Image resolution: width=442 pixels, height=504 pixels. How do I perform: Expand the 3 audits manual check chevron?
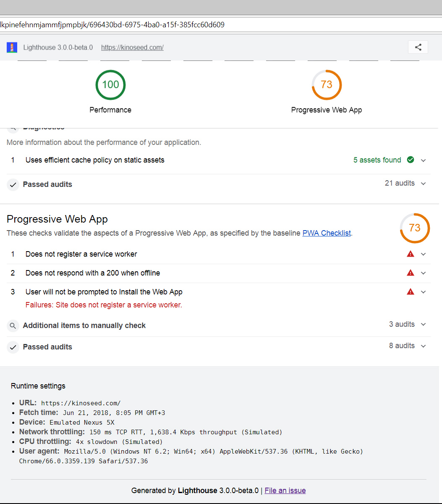[423, 324]
